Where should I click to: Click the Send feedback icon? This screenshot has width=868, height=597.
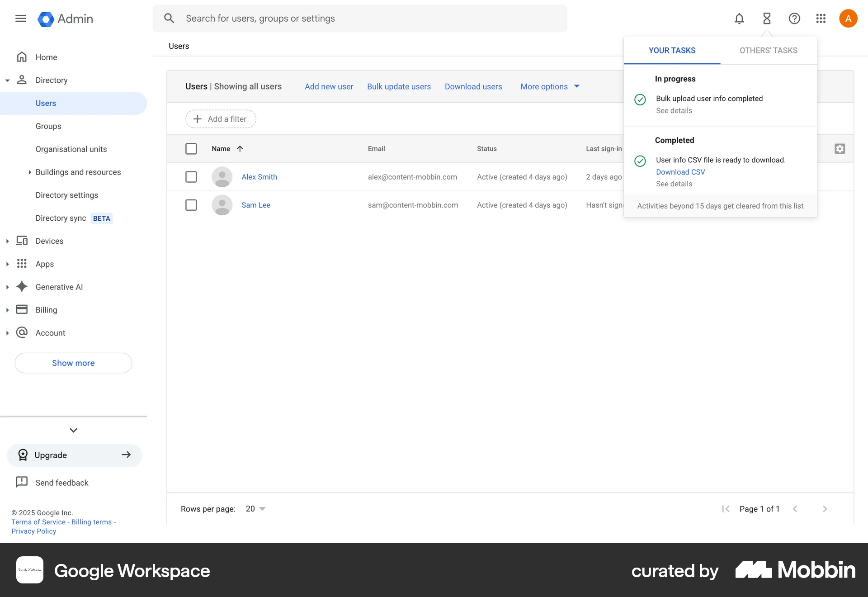pos(22,482)
